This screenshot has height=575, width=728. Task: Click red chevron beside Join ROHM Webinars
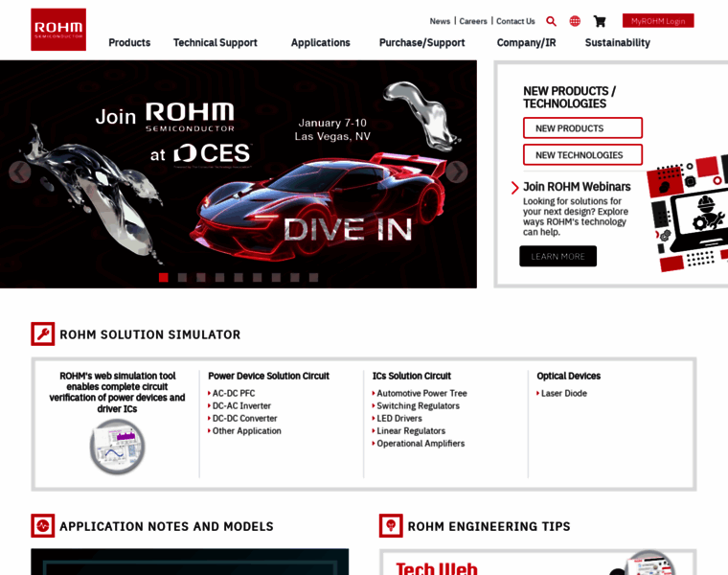click(514, 188)
